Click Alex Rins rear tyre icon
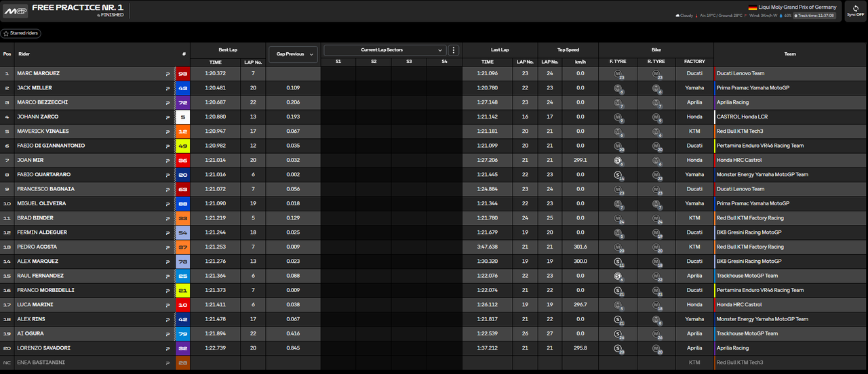 656,319
